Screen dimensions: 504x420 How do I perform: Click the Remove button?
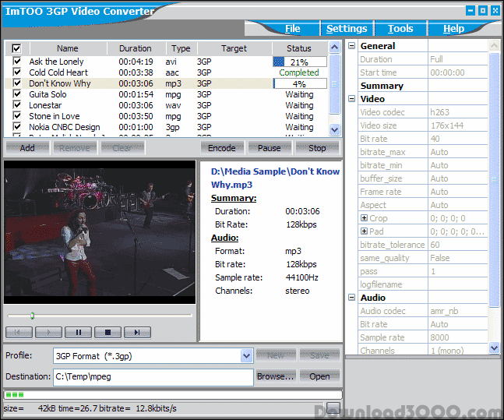pyautogui.click(x=75, y=148)
